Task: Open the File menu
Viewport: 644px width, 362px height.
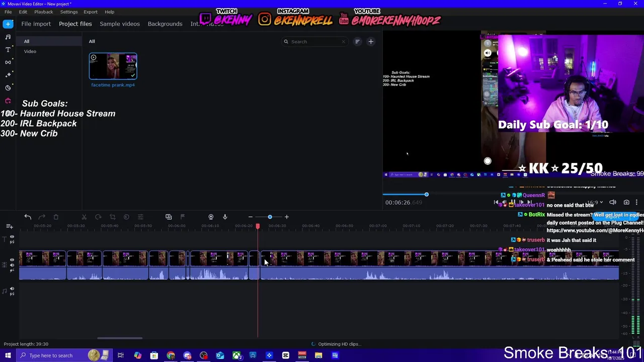Action: pyautogui.click(x=8, y=12)
